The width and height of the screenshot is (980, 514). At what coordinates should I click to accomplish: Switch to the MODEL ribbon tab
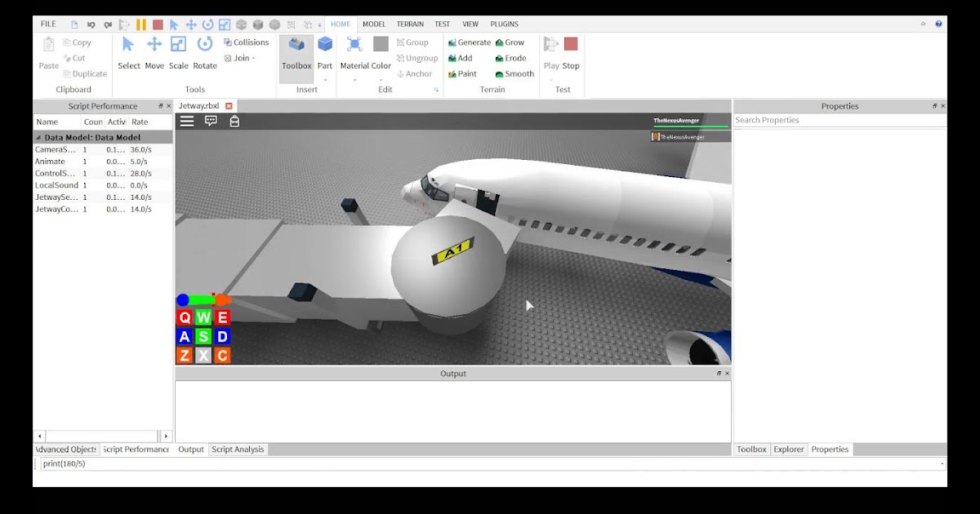(x=374, y=24)
